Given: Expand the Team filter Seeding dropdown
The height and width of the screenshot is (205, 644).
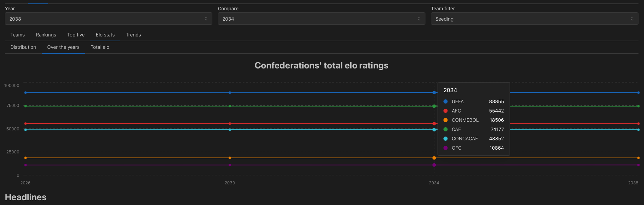Looking at the screenshot, I should pyautogui.click(x=534, y=19).
